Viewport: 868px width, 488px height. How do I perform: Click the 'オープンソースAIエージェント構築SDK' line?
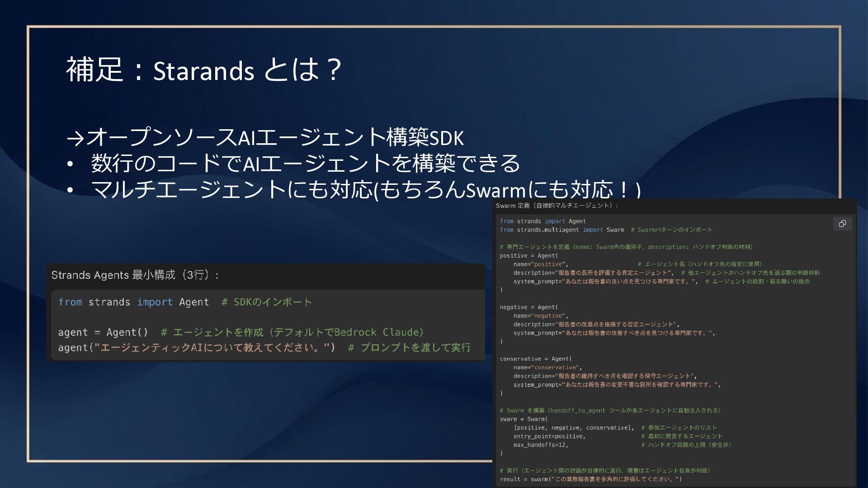[265, 137]
